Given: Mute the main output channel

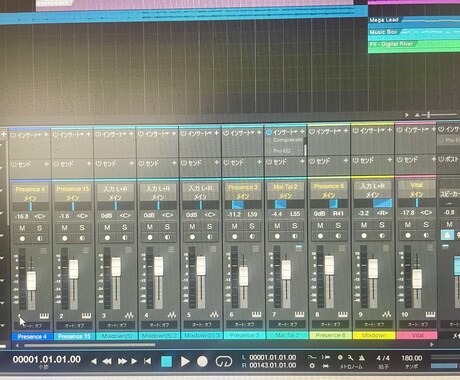Looking at the screenshot, I should point(449,224).
